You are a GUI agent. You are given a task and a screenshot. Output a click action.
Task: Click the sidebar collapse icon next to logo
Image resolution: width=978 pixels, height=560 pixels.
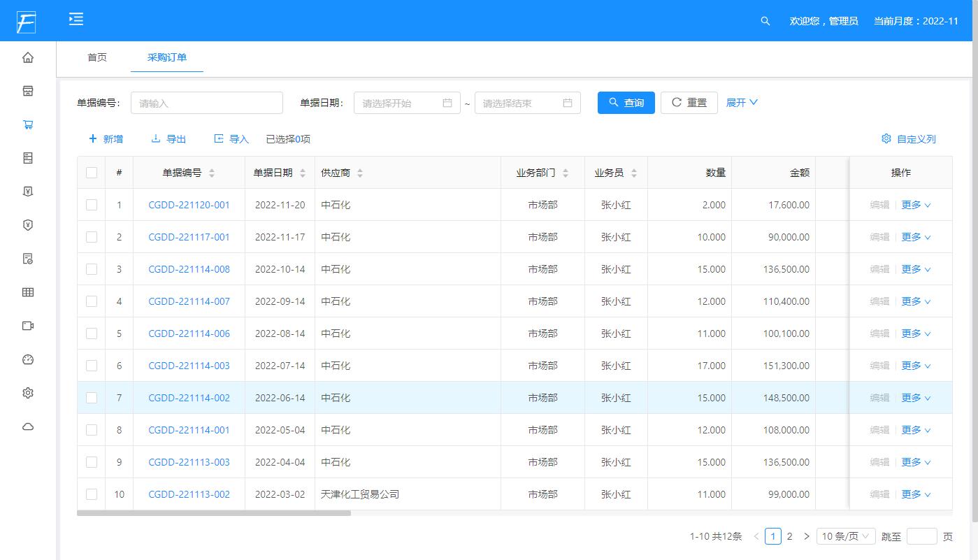point(76,20)
